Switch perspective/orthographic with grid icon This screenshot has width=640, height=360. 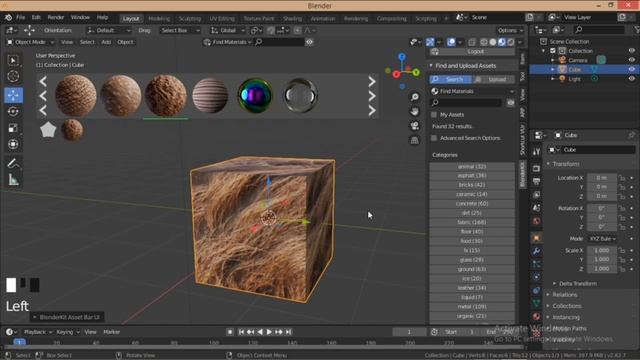pos(415,140)
